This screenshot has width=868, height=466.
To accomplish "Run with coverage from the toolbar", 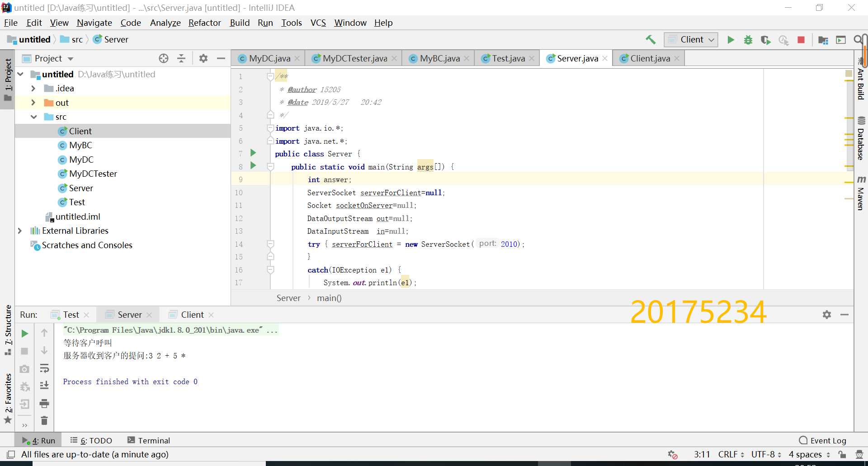I will point(765,40).
